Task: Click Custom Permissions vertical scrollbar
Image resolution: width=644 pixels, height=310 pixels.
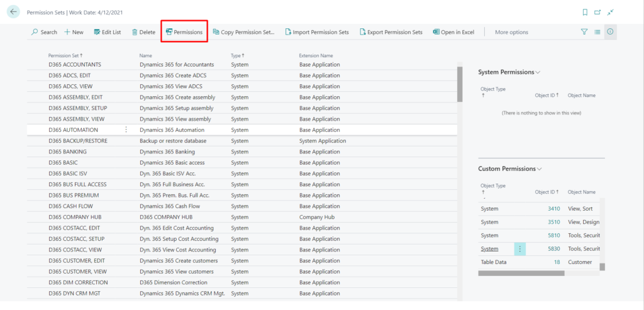Action: (x=602, y=267)
